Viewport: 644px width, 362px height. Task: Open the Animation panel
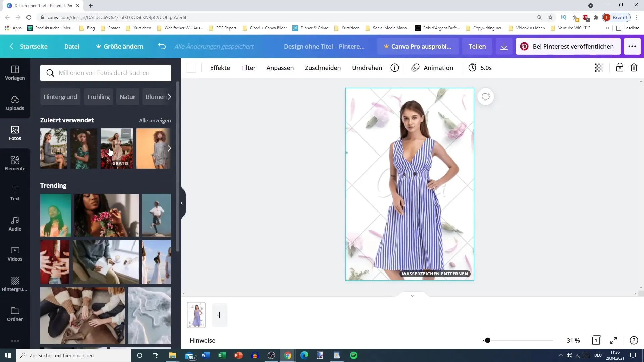(x=433, y=68)
